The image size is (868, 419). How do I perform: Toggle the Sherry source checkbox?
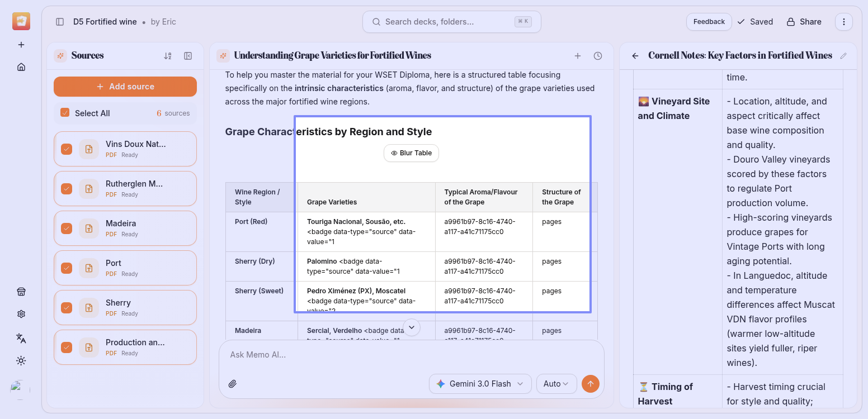point(67,308)
